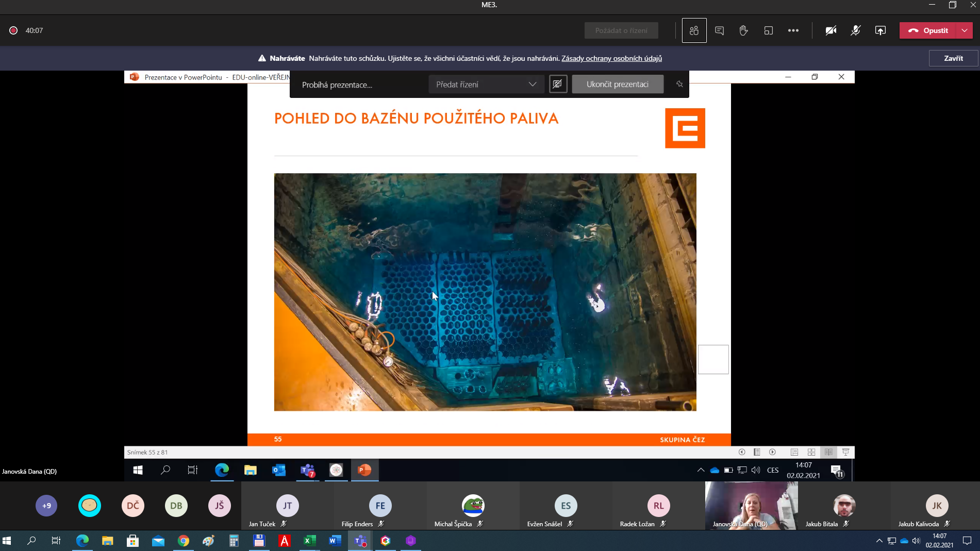
Task: Open Word from the taskbar
Action: tap(335, 541)
